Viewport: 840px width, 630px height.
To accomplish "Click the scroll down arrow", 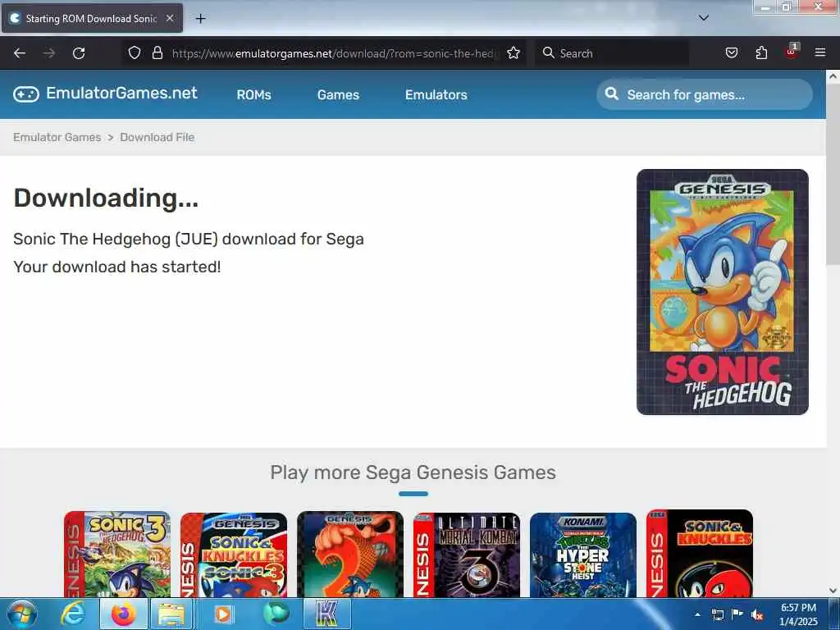I will coord(833,591).
